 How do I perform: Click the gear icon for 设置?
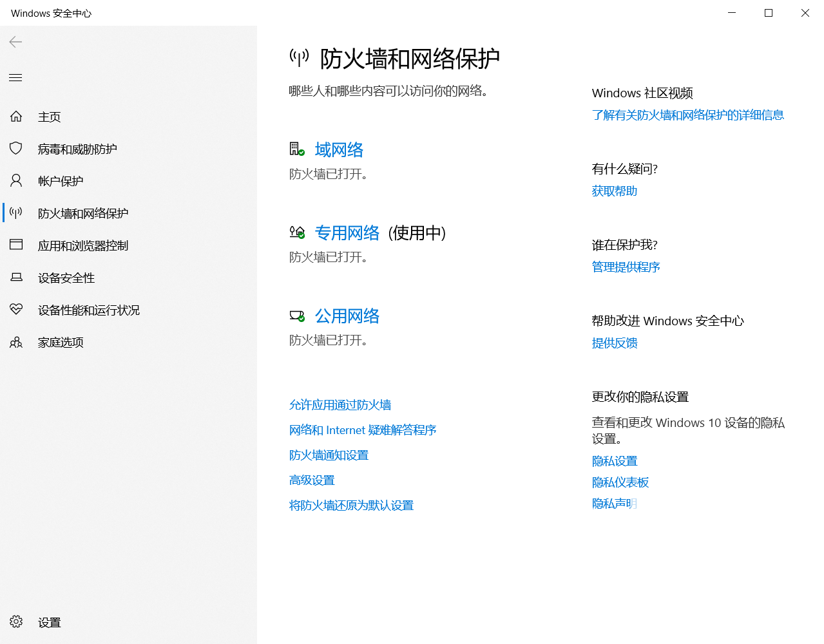point(16,622)
